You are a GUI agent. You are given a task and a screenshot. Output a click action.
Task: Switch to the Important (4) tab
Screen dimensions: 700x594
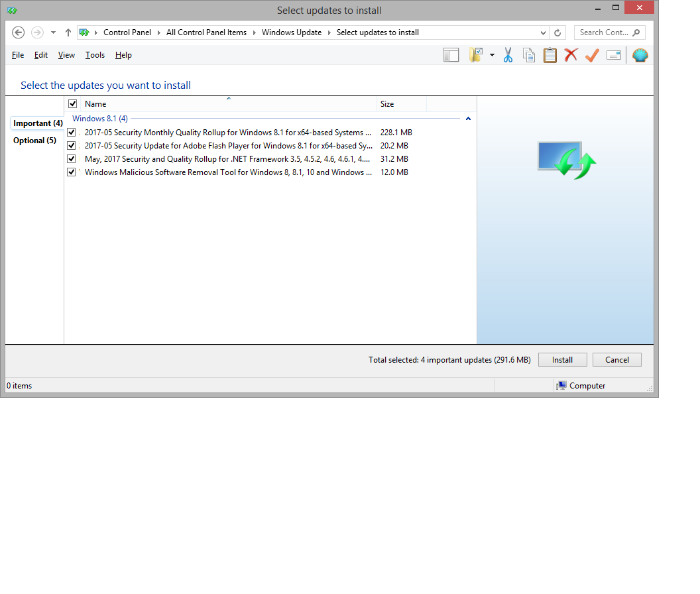38,123
